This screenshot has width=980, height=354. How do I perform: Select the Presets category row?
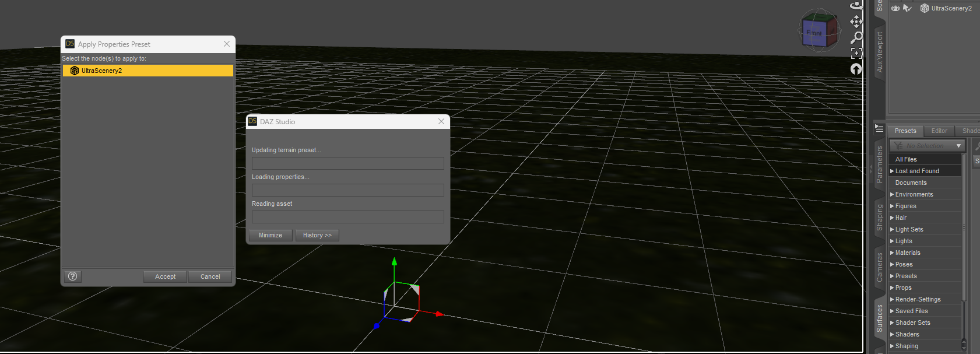point(925,276)
